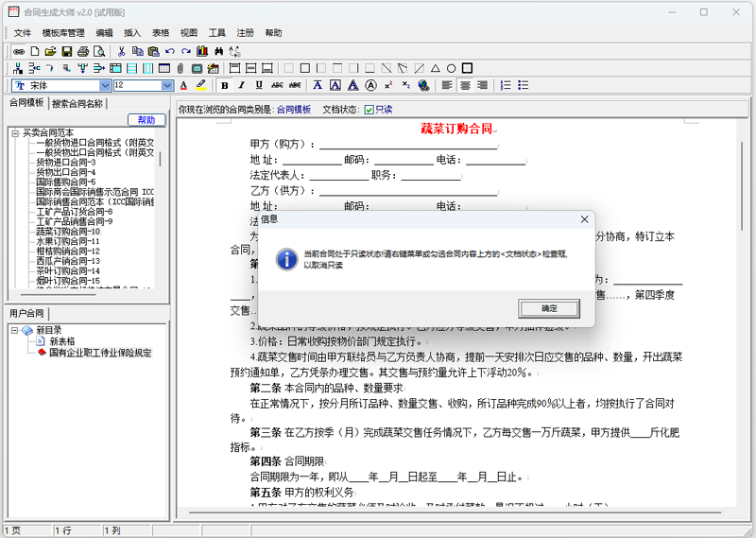756x538 pixels.
Task: Toggle Bold formatting button
Action: 224,85
